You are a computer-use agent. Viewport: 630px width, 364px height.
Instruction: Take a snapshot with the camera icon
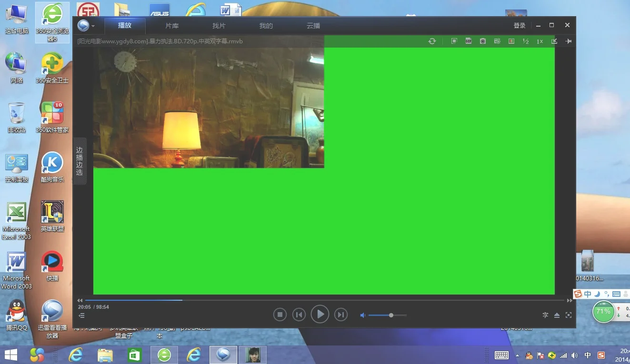click(483, 41)
